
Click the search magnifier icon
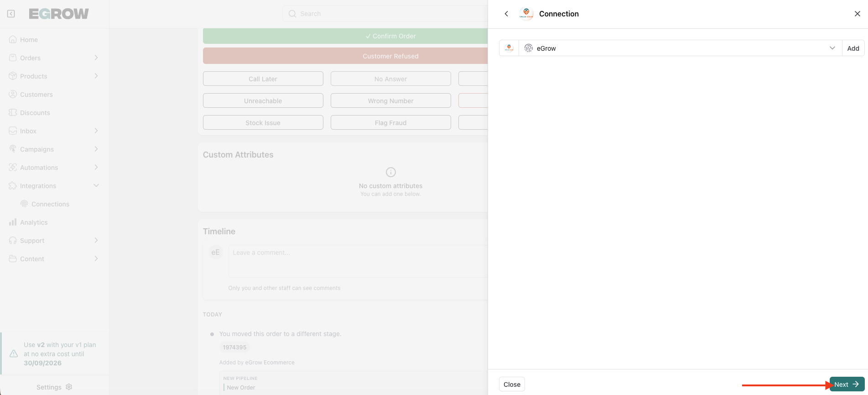click(292, 14)
